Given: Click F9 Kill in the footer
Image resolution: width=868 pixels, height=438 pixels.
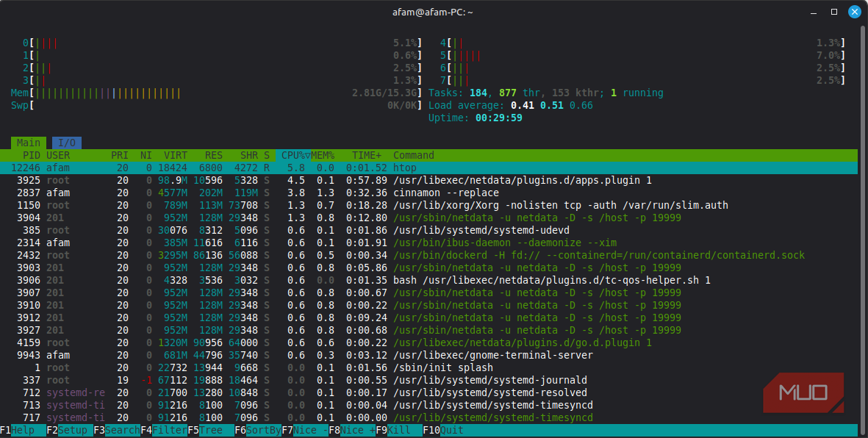Looking at the screenshot, I should pyautogui.click(x=399, y=430).
